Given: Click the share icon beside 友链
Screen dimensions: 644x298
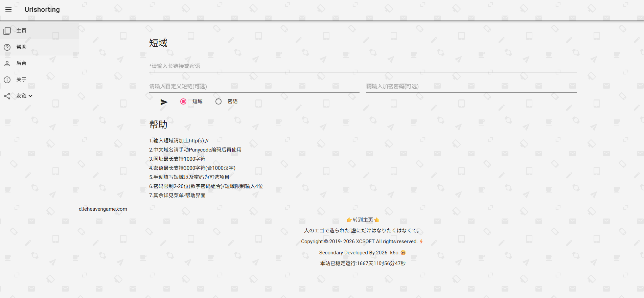Looking at the screenshot, I should [x=7, y=96].
